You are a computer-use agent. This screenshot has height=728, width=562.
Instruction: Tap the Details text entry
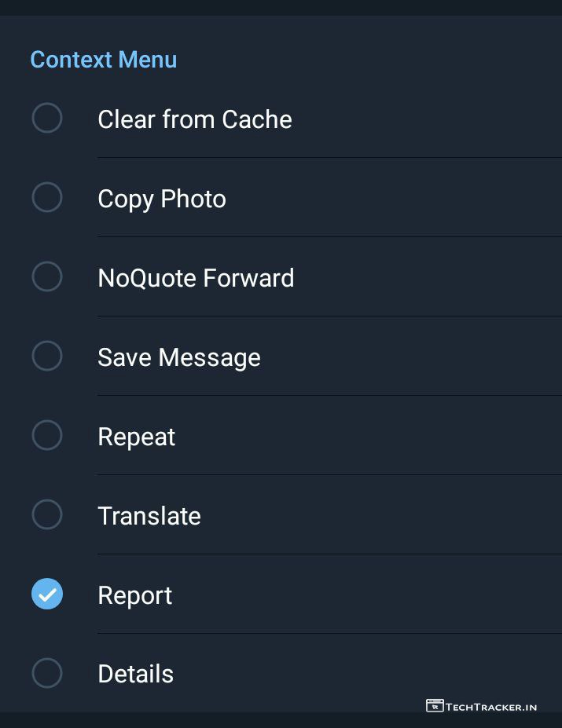pyautogui.click(x=135, y=675)
